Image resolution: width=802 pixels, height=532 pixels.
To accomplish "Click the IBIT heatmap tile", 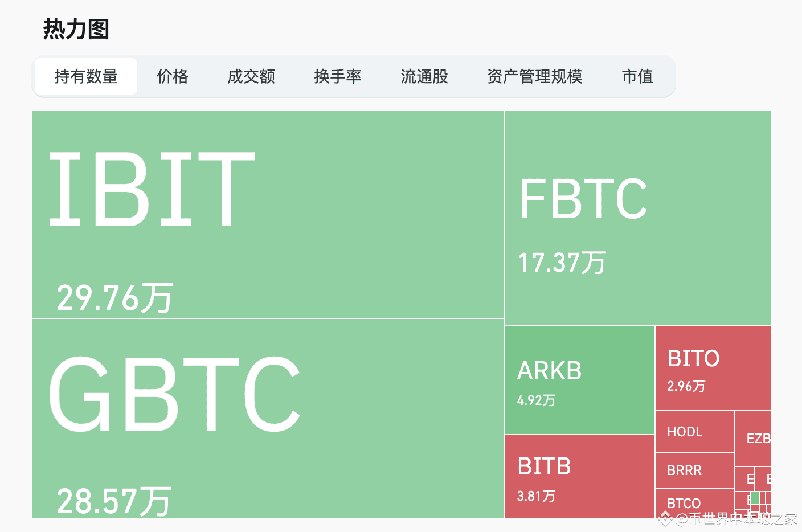I will pos(268,214).
